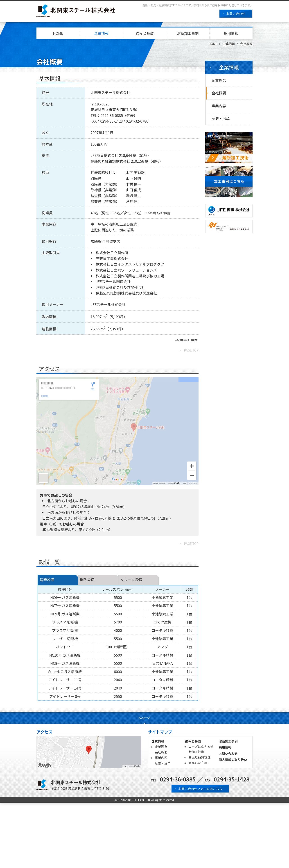Select 会社概要 in sidebar menu
289x868 pixels.
point(229,93)
